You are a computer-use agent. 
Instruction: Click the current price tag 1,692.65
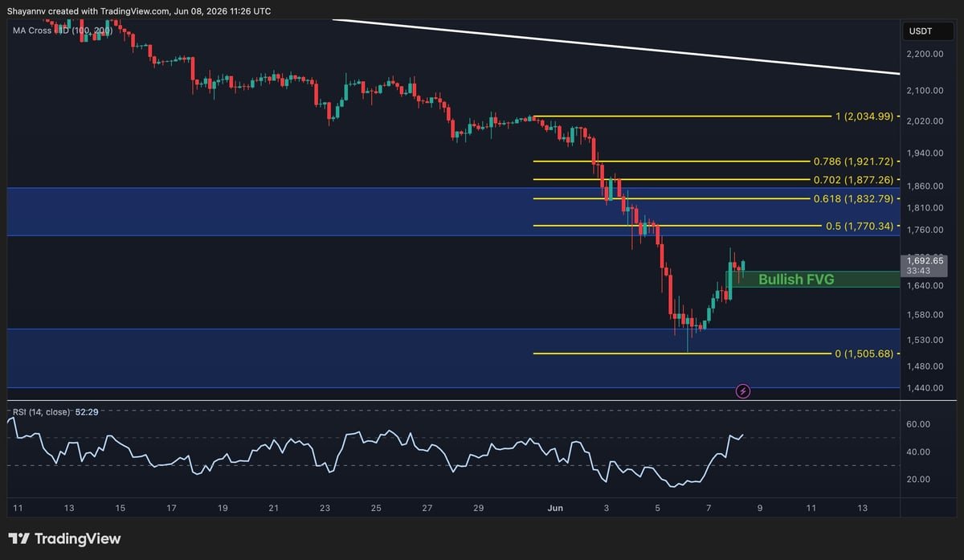[925, 260]
